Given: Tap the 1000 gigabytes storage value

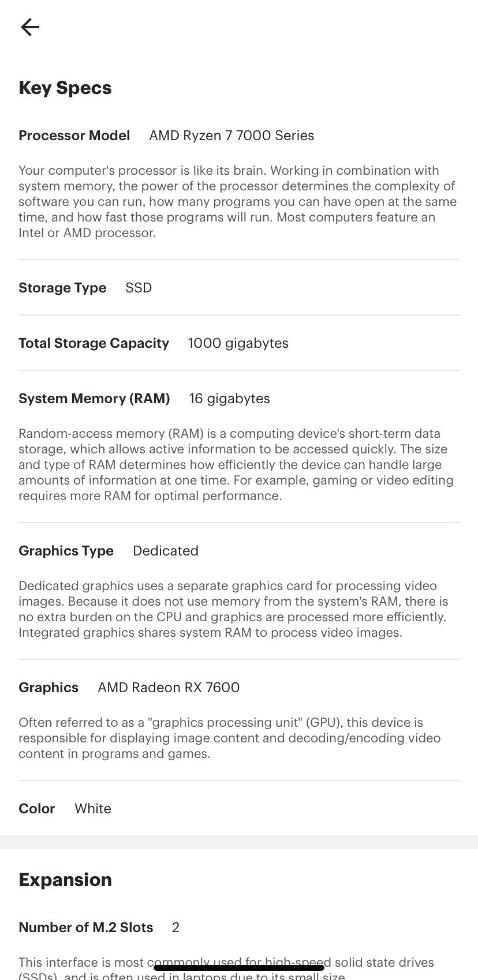Looking at the screenshot, I should pyautogui.click(x=238, y=343).
